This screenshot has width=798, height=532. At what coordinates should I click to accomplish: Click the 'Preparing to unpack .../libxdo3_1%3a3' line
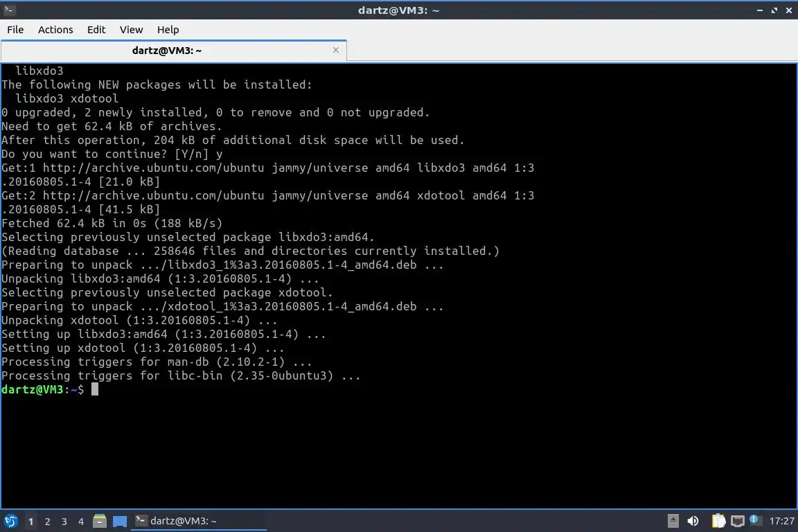pyautogui.click(x=222, y=265)
